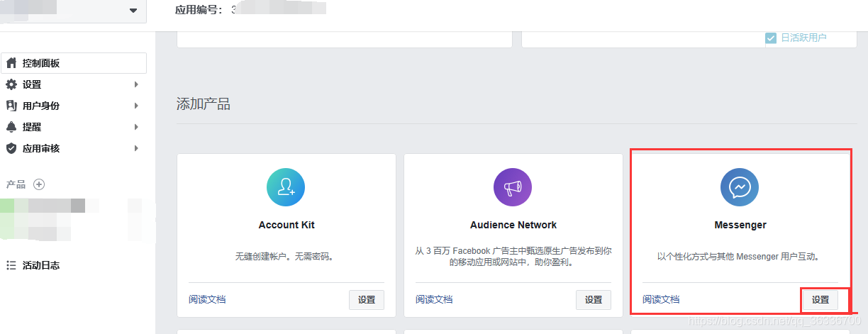Select the Audience Network title text

tap(513, 225)
